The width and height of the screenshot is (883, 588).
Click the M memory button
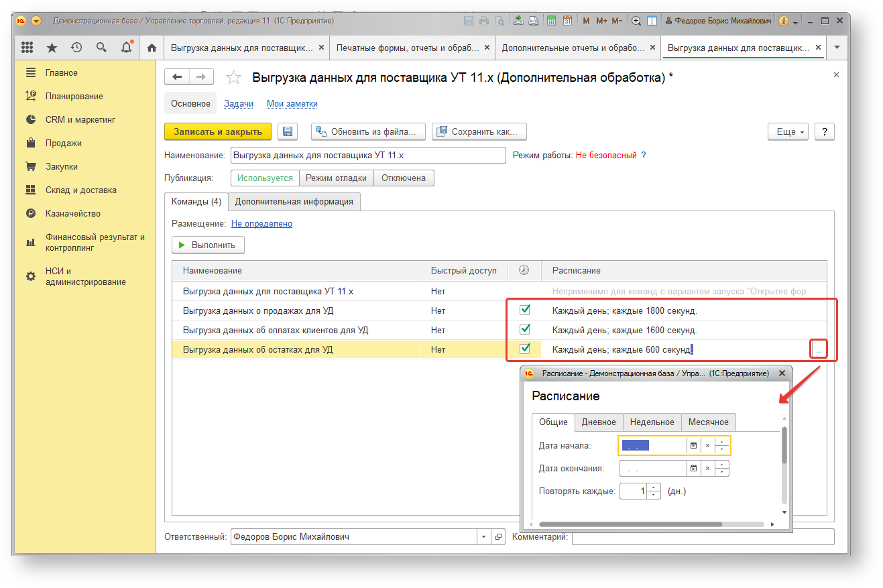click(x=586, y=21)
